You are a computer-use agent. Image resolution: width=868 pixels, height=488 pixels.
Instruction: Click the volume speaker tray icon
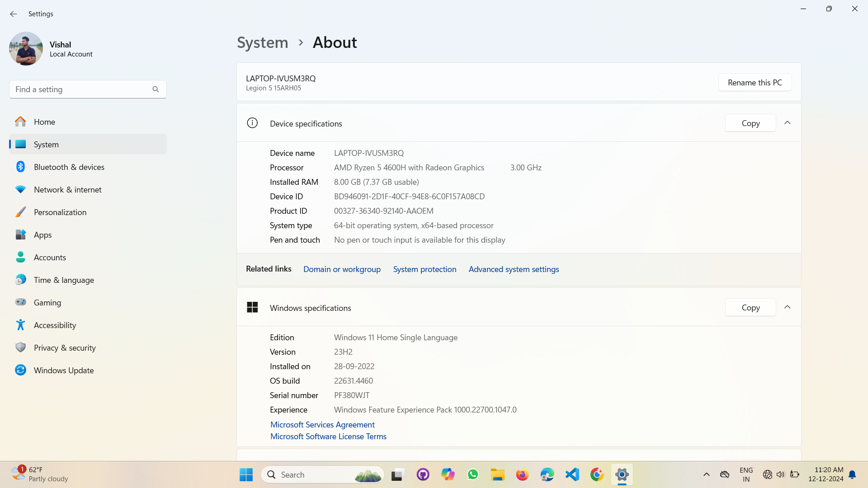781,474
